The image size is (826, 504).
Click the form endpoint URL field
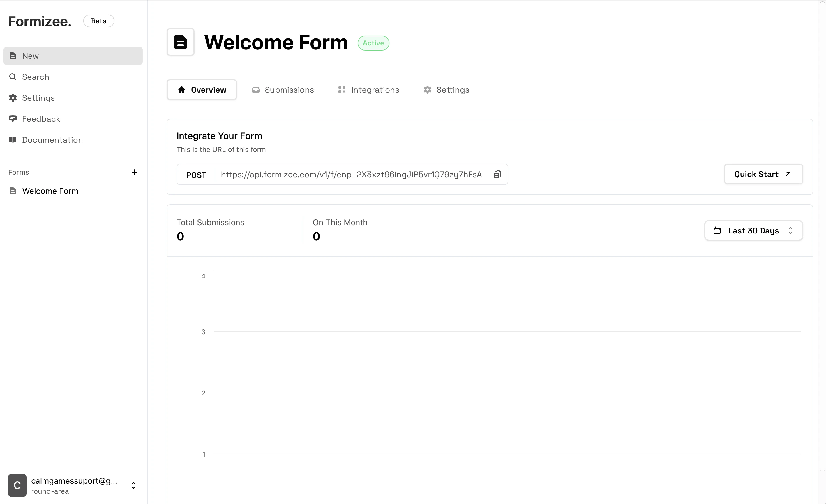pos(351,175)
